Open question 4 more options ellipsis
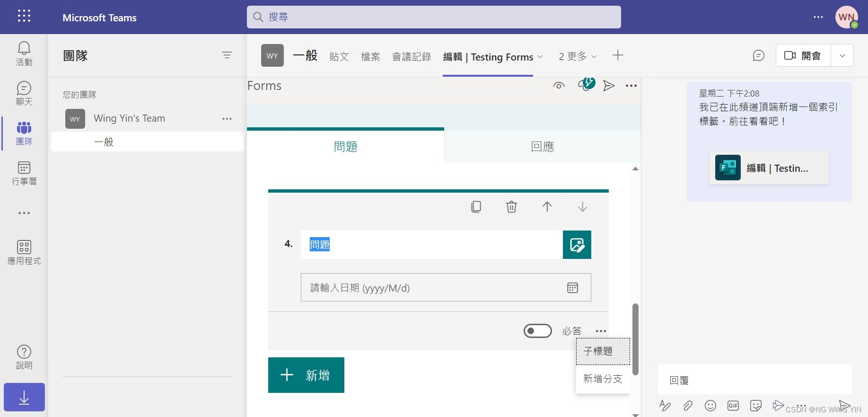 pyautogui.click(x=601, y=331)
